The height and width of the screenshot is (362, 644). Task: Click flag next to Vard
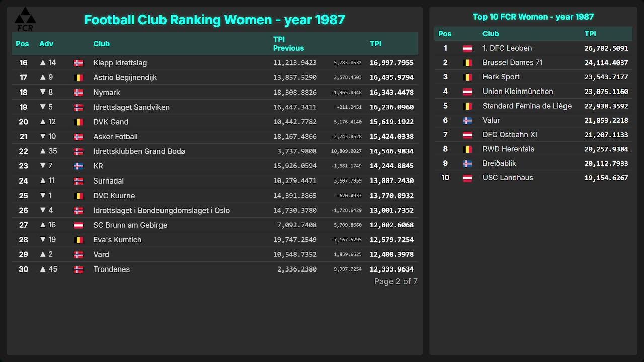click(78, 255)
